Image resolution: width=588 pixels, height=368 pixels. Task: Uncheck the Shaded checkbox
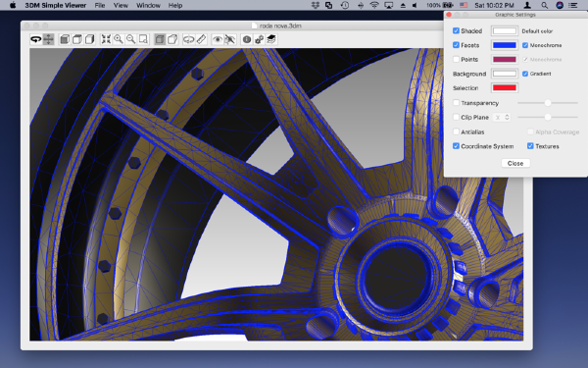click(x=456, y=30)
